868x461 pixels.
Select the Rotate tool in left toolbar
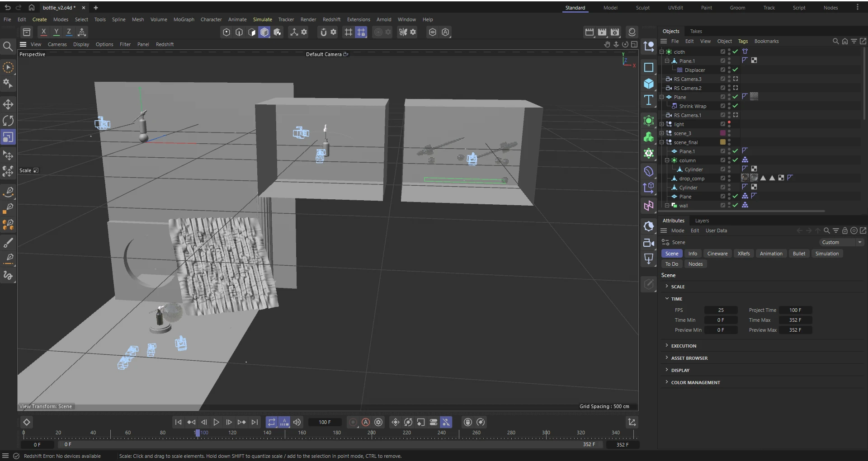tap(8, 121)
